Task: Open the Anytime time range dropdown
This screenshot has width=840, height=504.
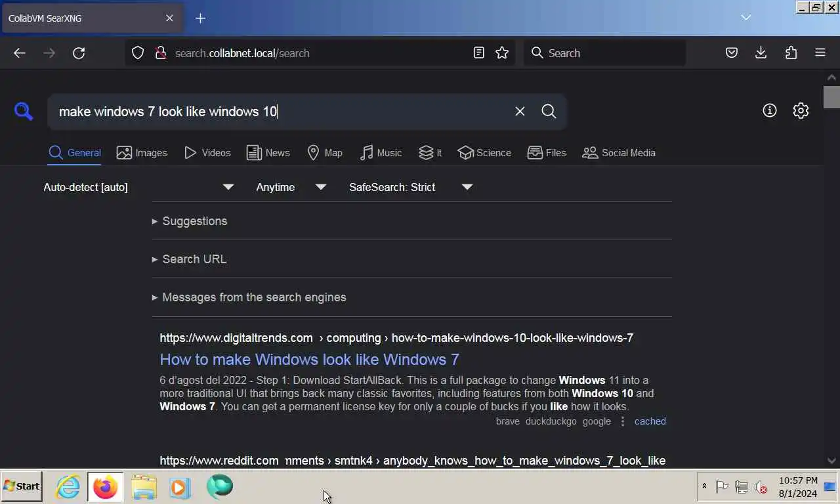Action: point(291,187)
